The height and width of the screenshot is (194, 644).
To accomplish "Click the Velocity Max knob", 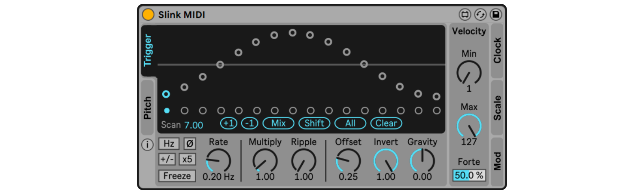I will pyautogui.click(x=469, y=126).
